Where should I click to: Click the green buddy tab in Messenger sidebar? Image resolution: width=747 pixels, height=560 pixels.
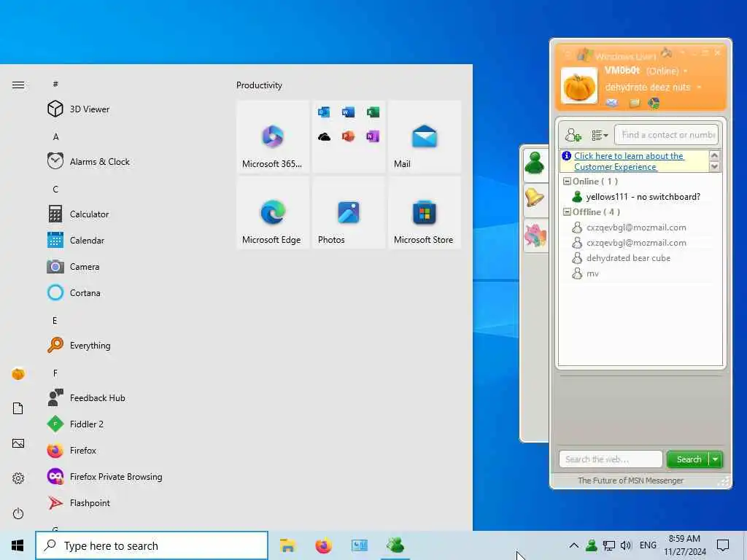(535, 163)
